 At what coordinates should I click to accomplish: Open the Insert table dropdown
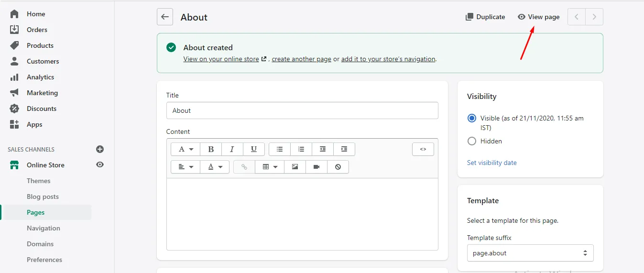pyautogui.click(x=270, y=167)
